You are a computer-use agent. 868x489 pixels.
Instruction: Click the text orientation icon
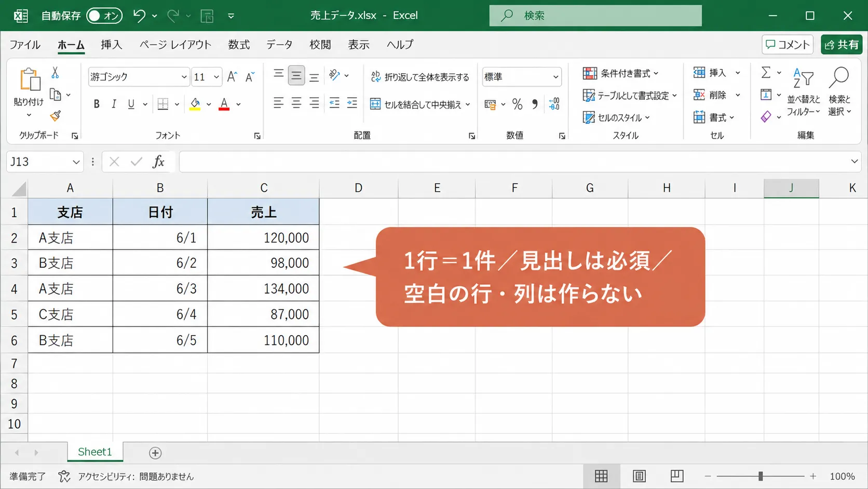tap(335, 75)
